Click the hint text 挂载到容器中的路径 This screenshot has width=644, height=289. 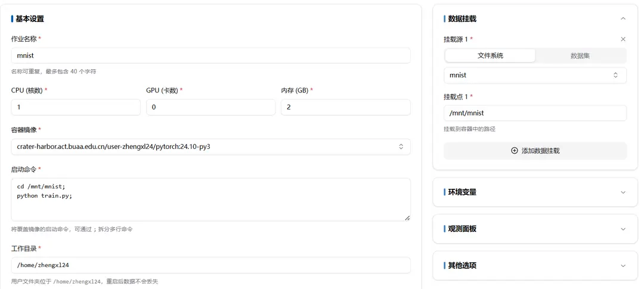(469, 129)
